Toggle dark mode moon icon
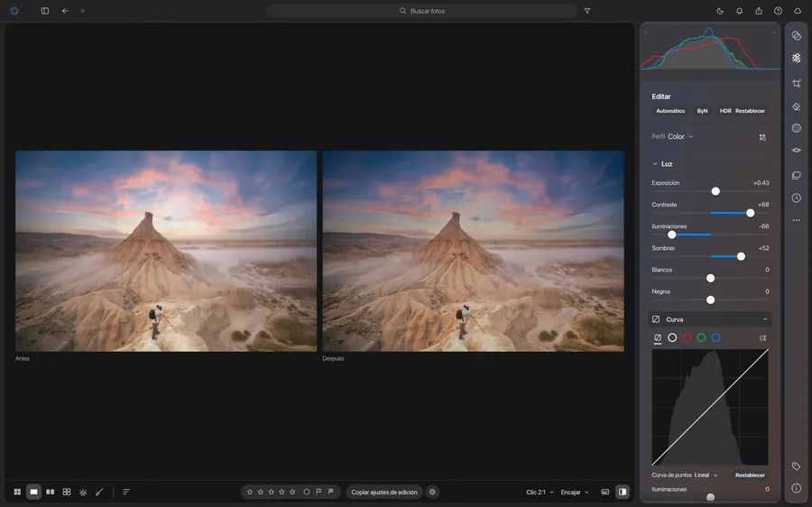The height and width of the screenshot is (507, 812). (x=720, y=11)
